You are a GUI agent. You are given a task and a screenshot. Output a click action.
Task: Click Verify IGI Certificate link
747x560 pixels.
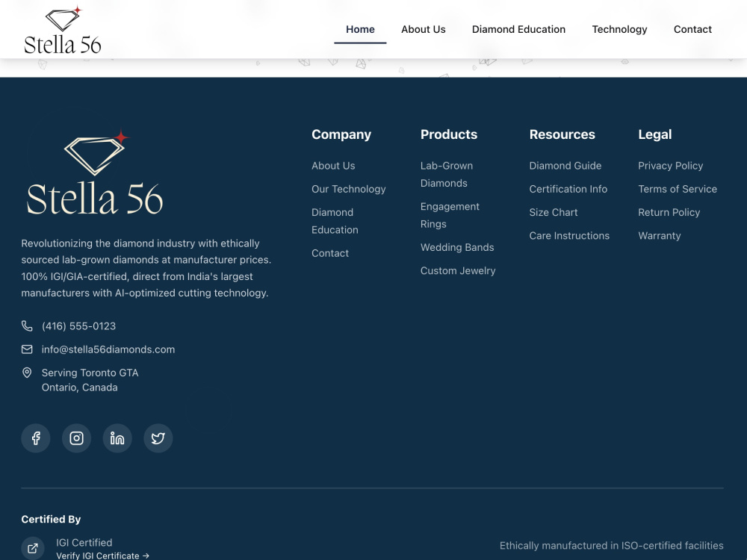click(x=103, y=556)
